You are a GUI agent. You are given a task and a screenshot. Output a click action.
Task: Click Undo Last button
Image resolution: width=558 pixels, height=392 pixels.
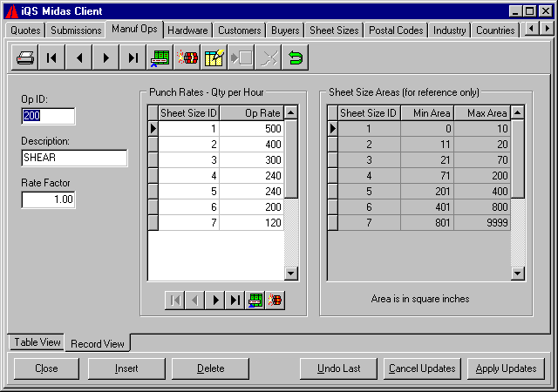tap(338, 368)
